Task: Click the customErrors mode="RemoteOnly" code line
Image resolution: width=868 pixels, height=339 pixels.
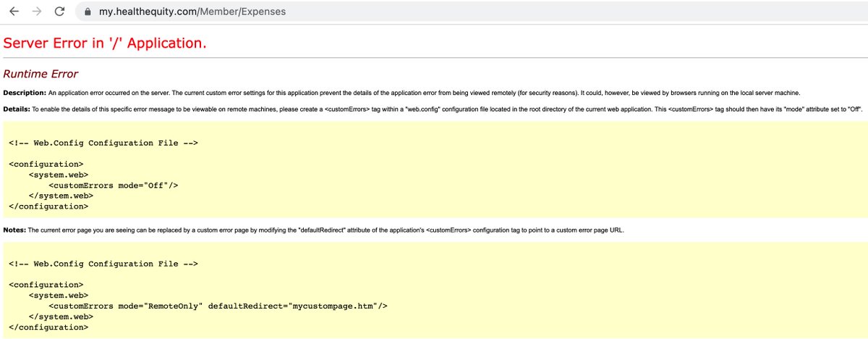Action: (218, 306)
